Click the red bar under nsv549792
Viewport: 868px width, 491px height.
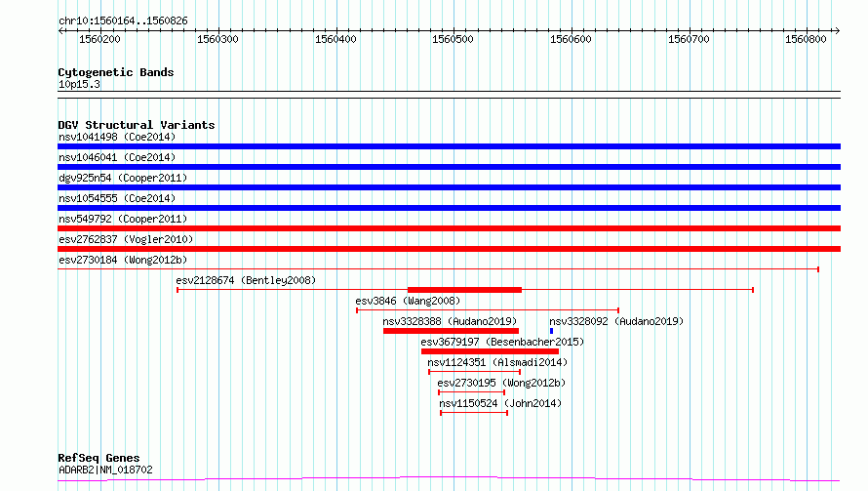[449, 228]
